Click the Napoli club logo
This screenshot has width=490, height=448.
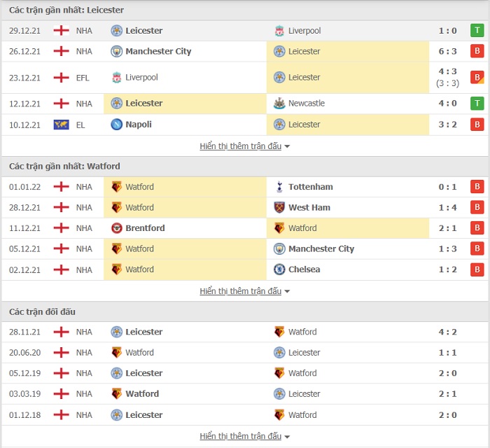pos(117,125)
